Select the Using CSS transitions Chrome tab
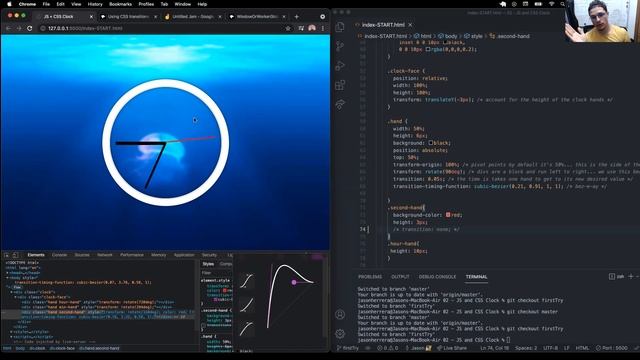This screenshot has width=640, height=360. coord(128,17)
